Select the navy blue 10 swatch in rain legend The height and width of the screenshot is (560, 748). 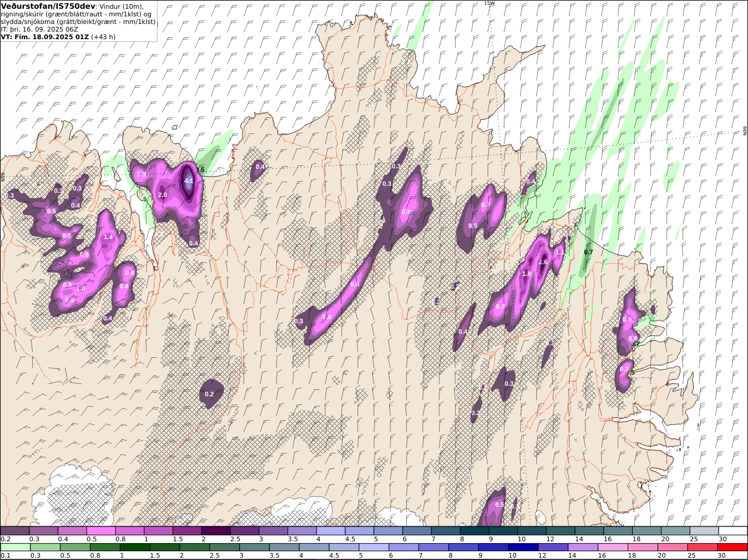click(523, 547)
